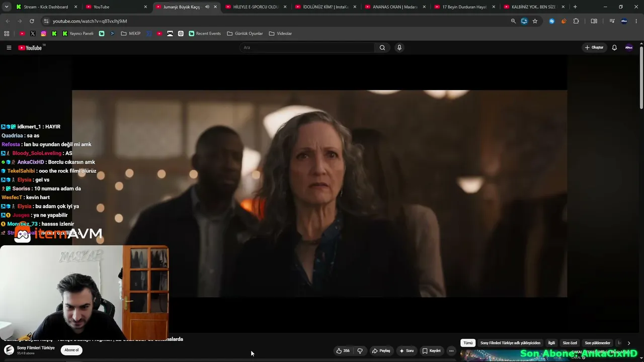Image resolution: width=644 pixels, height=362 pixels.
Task: Switch to the KALBİNİZ YOK tab
Action: 535,7
